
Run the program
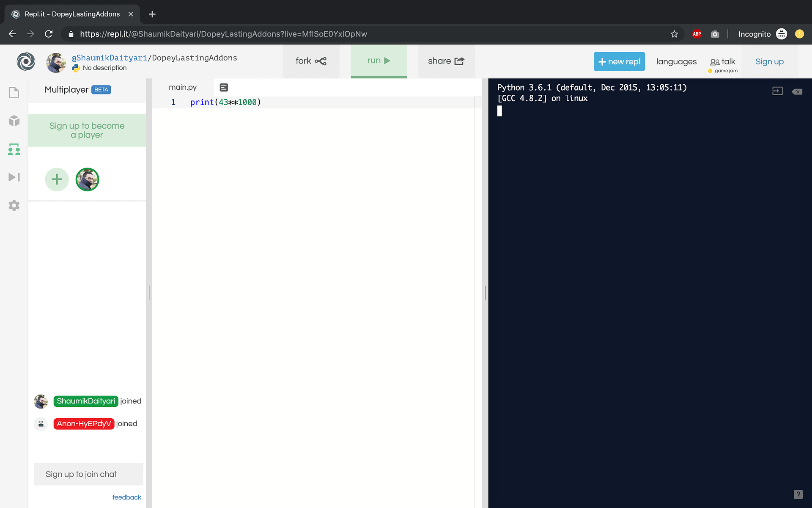tap(379, 61)
